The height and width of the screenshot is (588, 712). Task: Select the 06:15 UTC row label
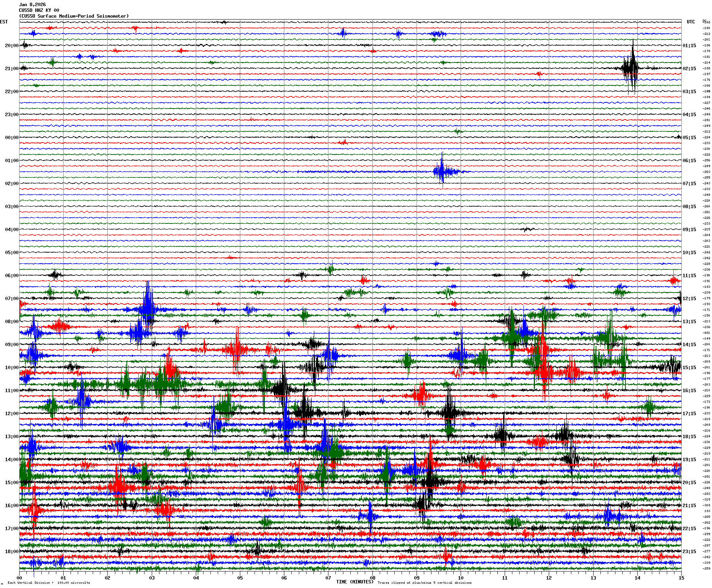[689, 161]
